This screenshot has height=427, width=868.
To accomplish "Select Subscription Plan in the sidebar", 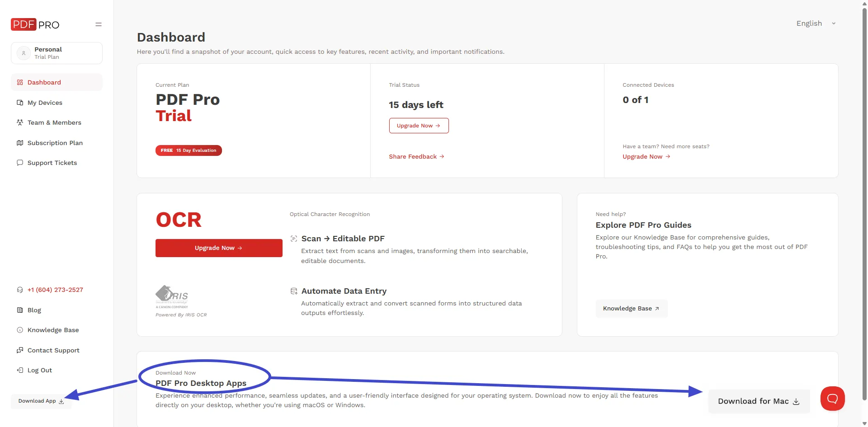I will [x=57, y=143].
